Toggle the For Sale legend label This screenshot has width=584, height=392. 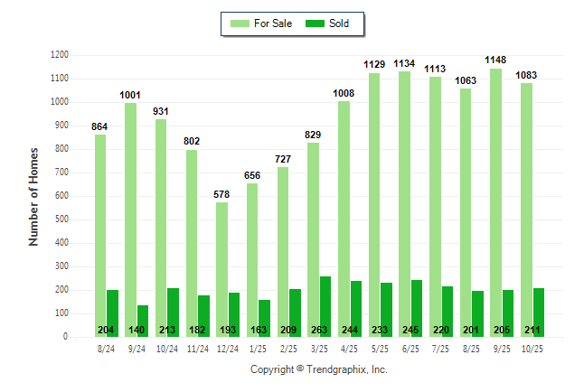[x=275, y=23]
